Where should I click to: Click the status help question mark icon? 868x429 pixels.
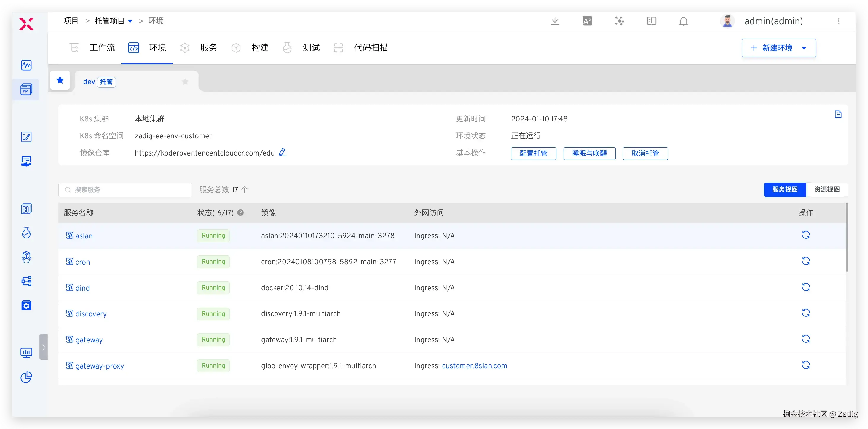pyautogui.click(x=240, y=212)
